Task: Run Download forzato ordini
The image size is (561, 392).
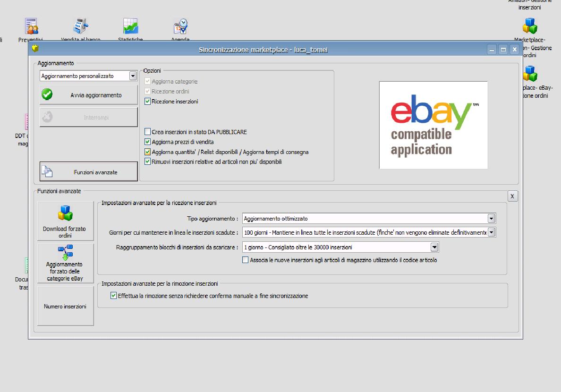Action: point(66,221)
